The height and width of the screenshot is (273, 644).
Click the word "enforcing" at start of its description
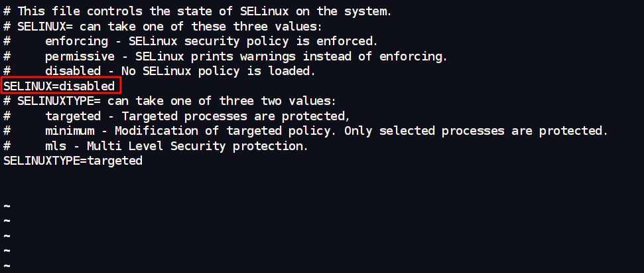point(76,41)
